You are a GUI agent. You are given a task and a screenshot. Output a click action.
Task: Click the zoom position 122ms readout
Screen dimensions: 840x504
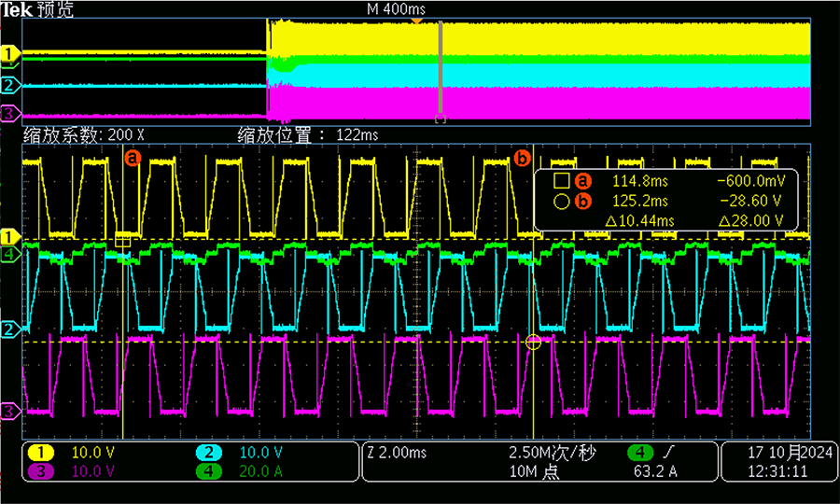point(308,134)
